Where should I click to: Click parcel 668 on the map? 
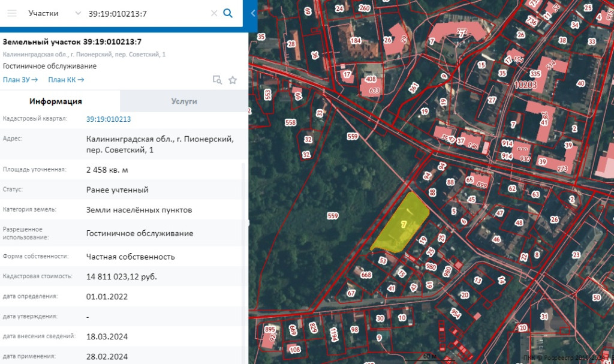pos(366,275)
